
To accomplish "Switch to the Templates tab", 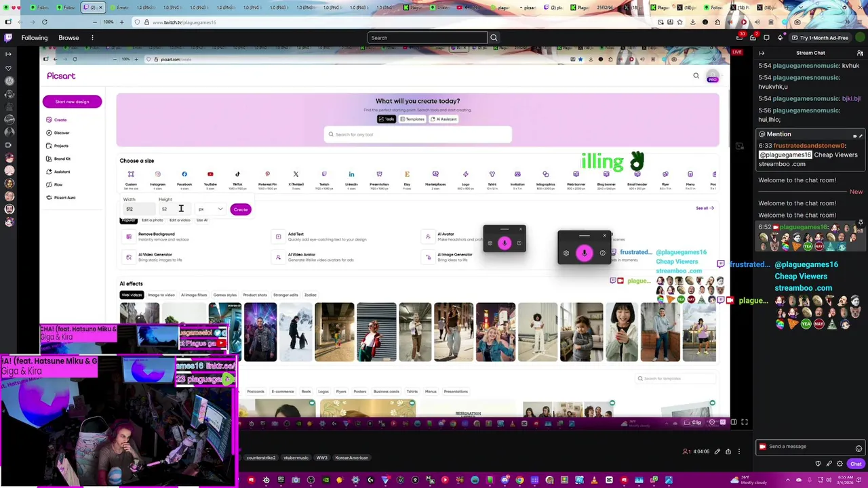I will pos(412,119).
